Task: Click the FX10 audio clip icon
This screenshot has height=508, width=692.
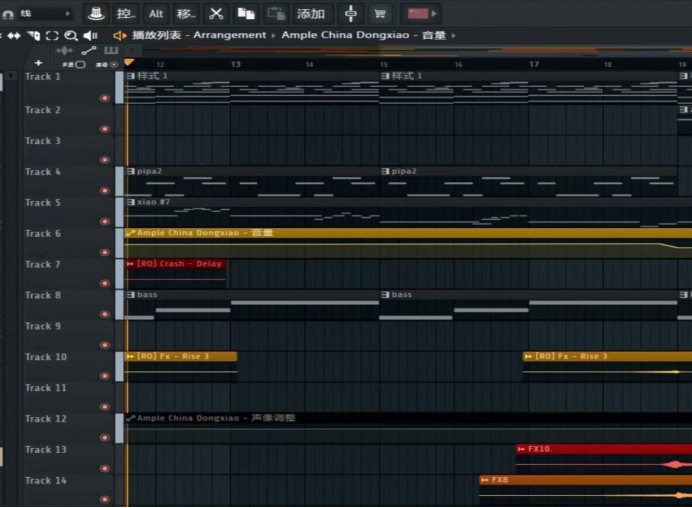Action: [521, 449]
